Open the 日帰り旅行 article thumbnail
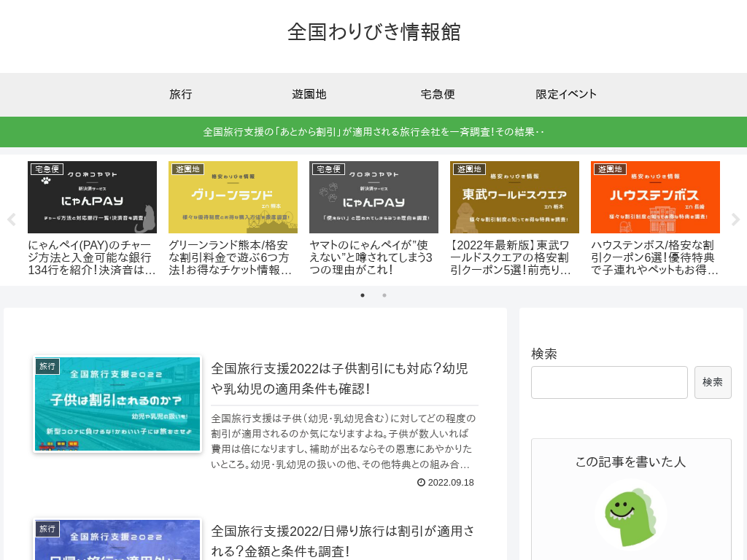Viewport: 747px width, 560px height. (x=117, y=540)
